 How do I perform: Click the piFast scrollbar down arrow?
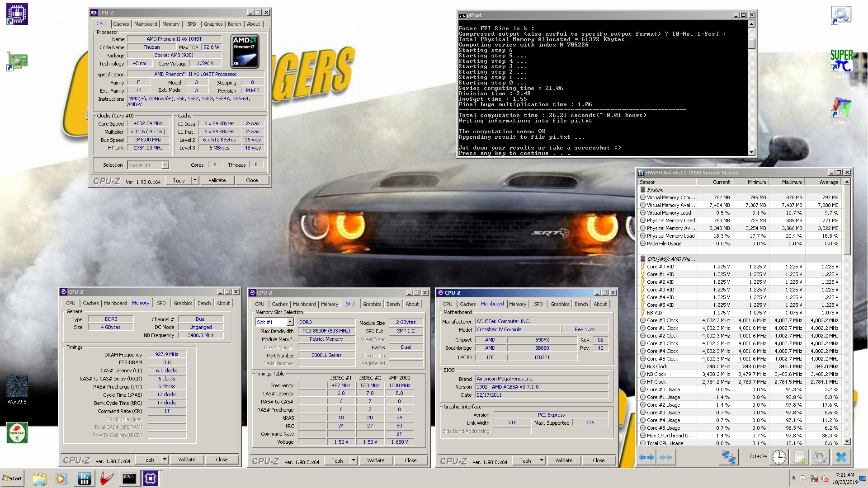[x=752, y=152]
